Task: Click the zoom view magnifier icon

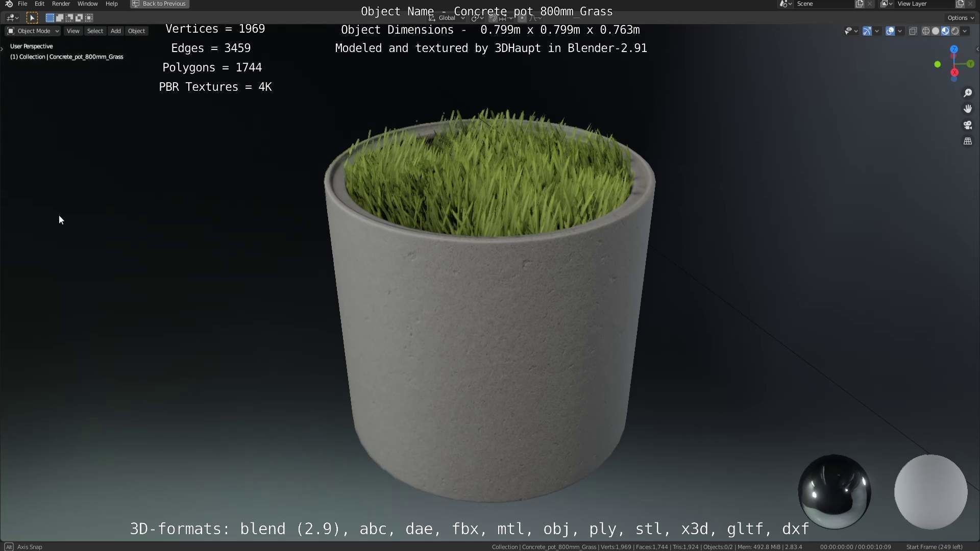Action: 967,93
